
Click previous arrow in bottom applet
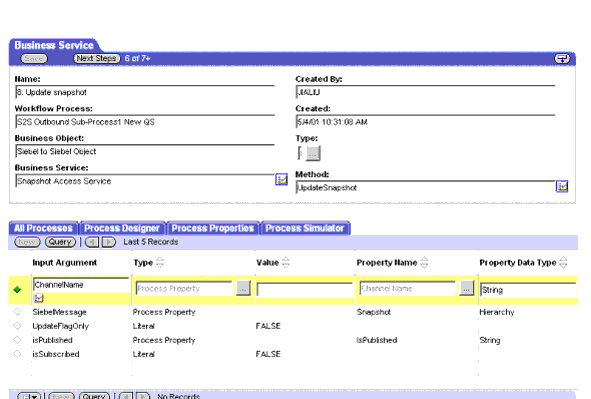[x=126, y=396]
